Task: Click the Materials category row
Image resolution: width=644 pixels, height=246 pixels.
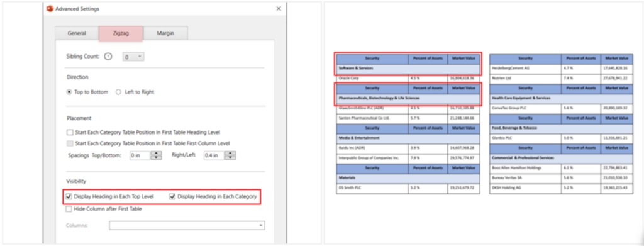Action: pyautogui.click(x=408, y=178)
